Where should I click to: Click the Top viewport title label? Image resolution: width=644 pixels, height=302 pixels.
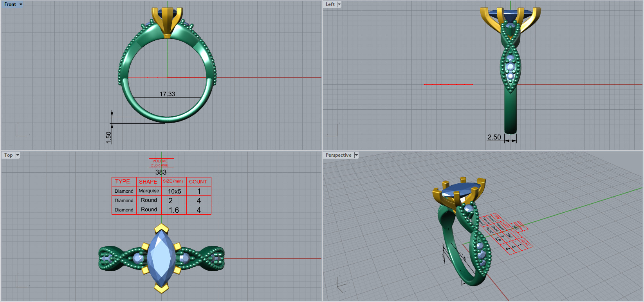point(9,155)
